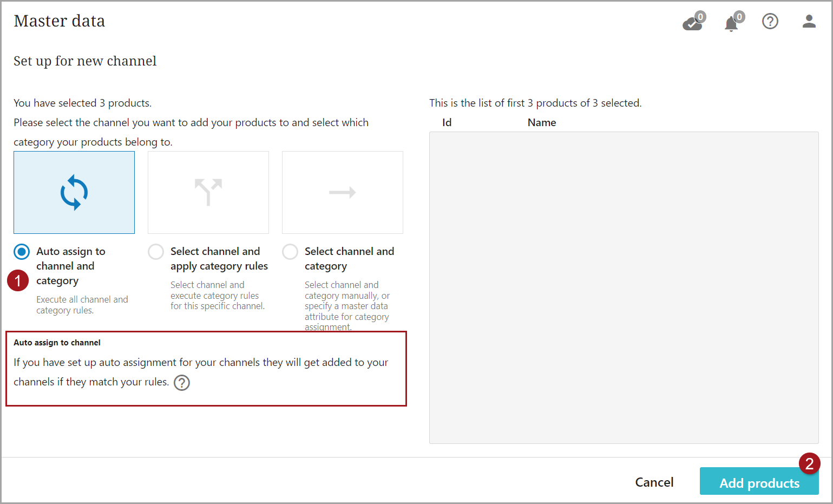This screenshot has width=833, height=504.
Task: Click the Master data page title
Action: [x=60, y=21]
